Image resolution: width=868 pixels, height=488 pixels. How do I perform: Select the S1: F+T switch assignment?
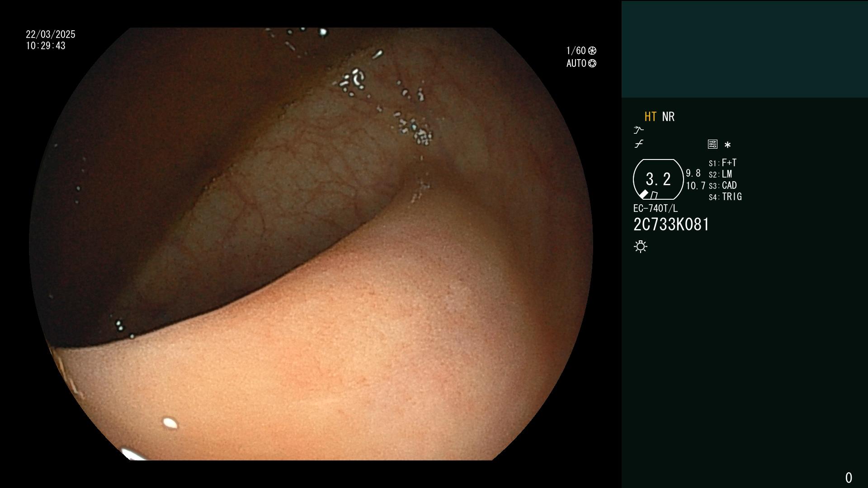click(722, 163)
